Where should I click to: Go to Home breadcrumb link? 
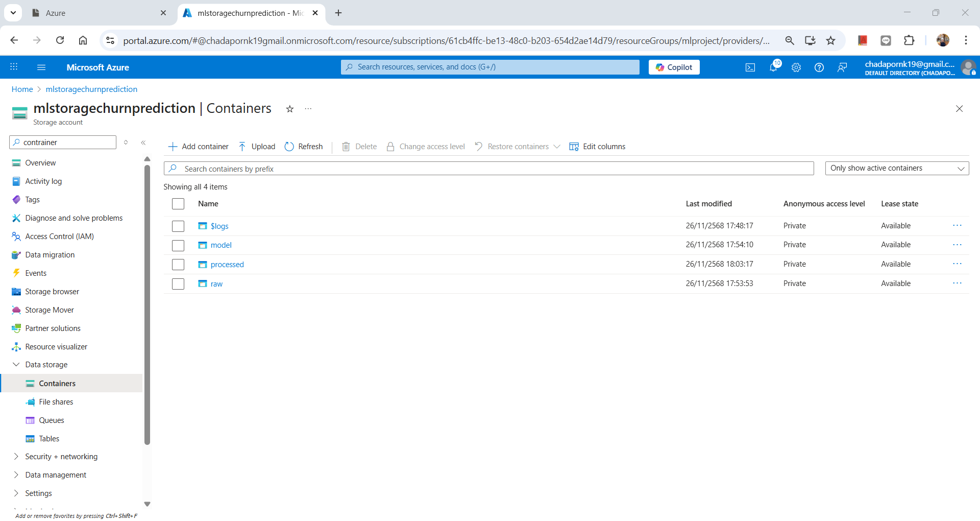tap(22, 89)
